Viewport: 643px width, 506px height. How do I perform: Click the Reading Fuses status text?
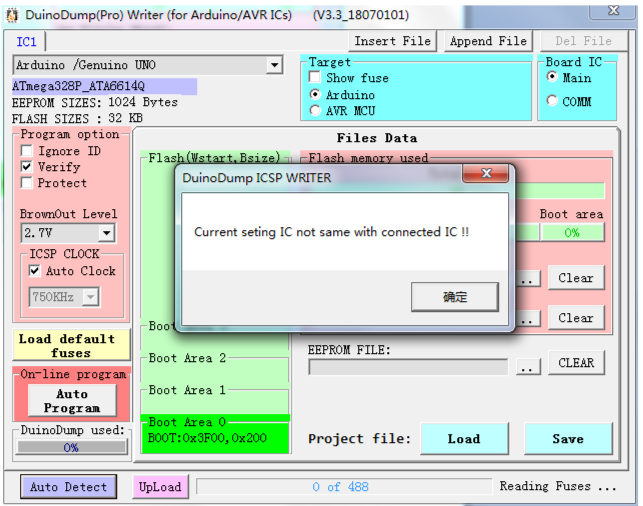(558, 486)
